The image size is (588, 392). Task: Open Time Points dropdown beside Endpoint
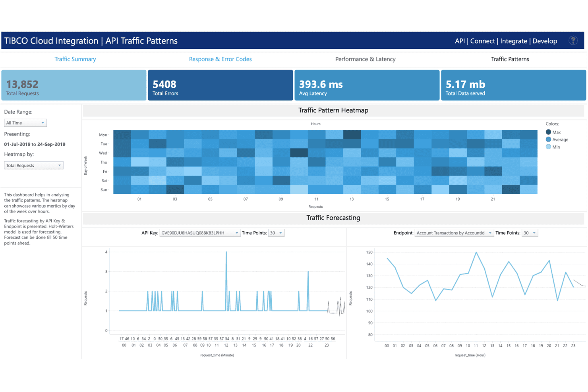(530, 233)
